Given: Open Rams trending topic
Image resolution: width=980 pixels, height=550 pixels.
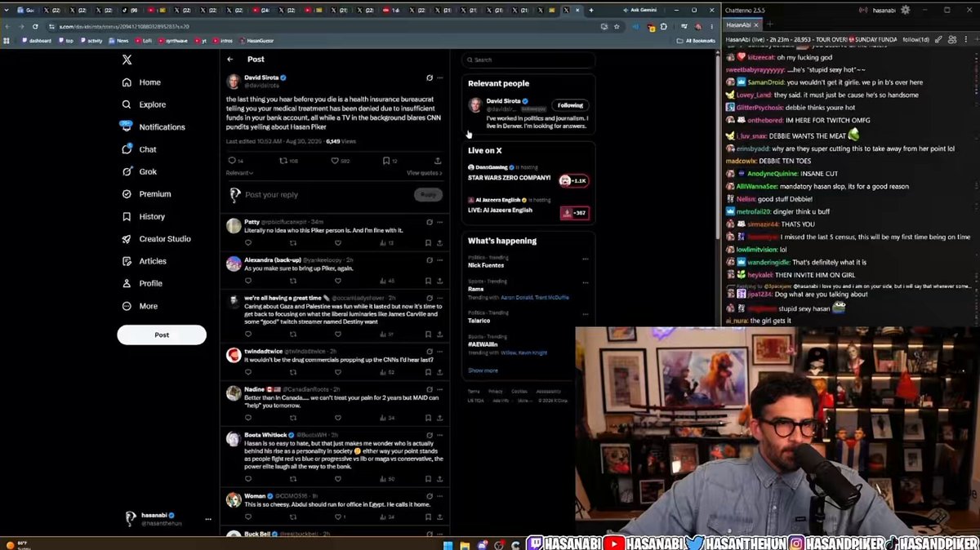Looking at the screenshot, I should coord(476,289).
